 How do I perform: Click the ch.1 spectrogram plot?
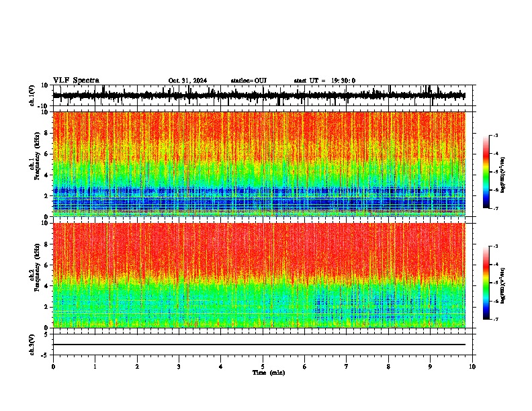tap(259, 164)
